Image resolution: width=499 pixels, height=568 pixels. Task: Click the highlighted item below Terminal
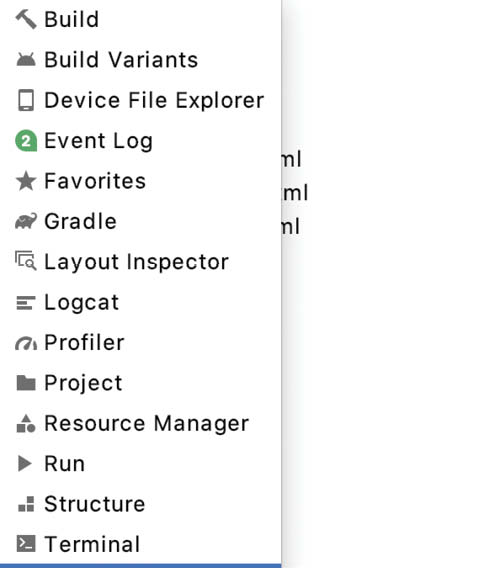point(141,566)
